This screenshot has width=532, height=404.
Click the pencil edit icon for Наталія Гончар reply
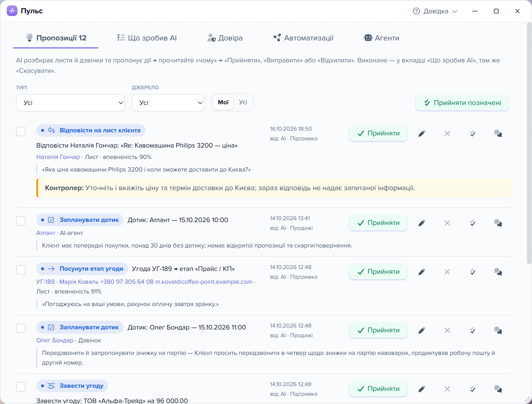pyautogui.click(x=422, y=134)
